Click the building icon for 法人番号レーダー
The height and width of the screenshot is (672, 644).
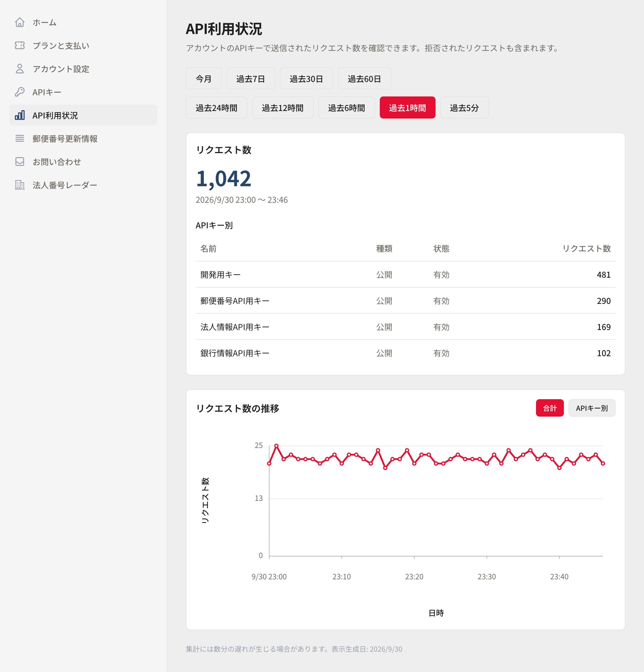(x=20, y=185)
